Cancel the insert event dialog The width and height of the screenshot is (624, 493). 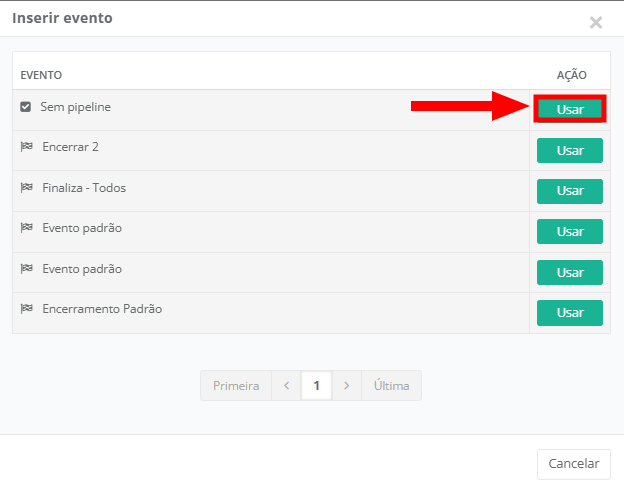pyautogui.click(x=574, y=463)
